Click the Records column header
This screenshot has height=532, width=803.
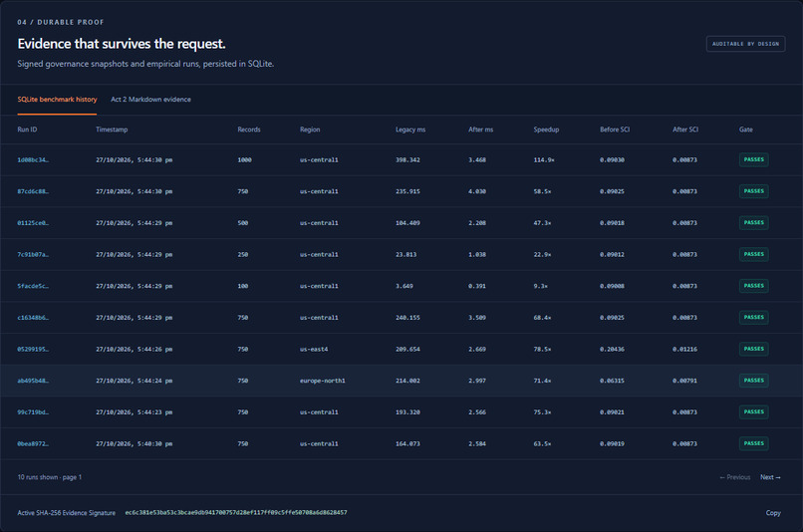[249, 130]
